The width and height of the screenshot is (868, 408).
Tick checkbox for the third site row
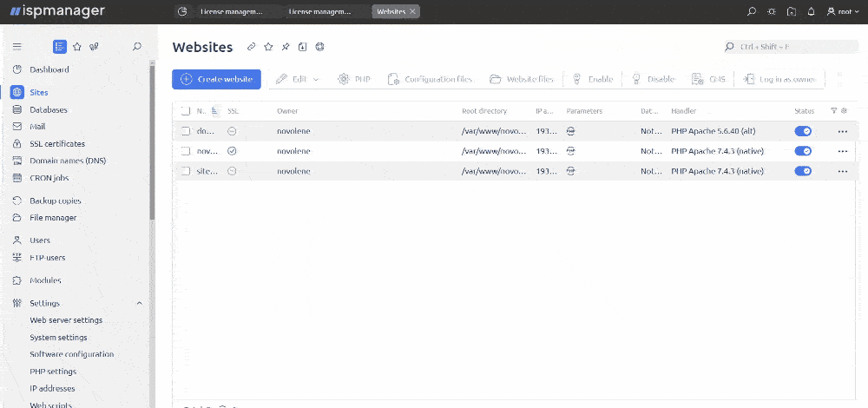(x=186, y=171)
